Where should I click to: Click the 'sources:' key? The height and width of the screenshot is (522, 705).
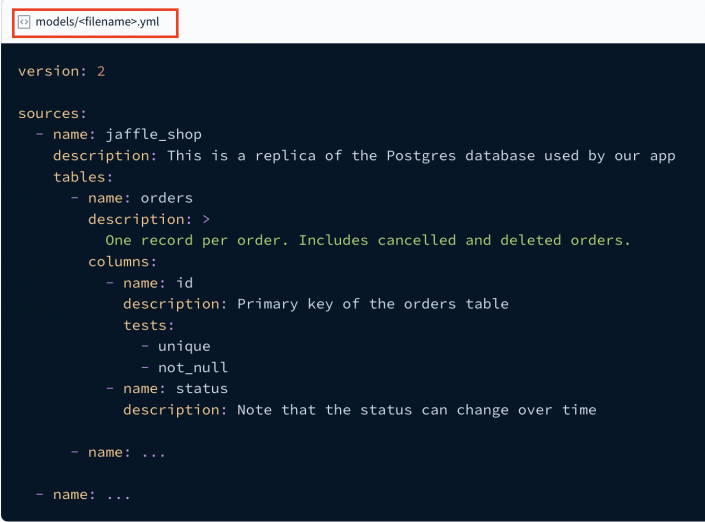click(x=52, y=113)
